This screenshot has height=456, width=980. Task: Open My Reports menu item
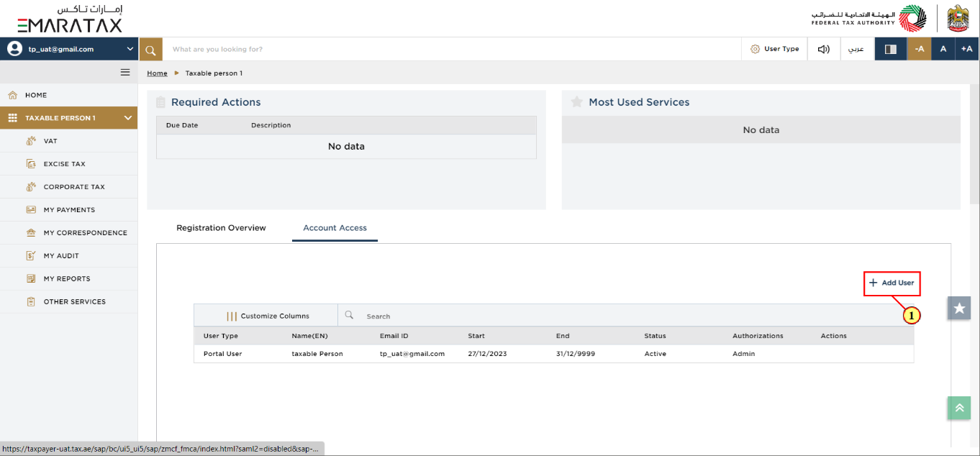coord(68,278)
